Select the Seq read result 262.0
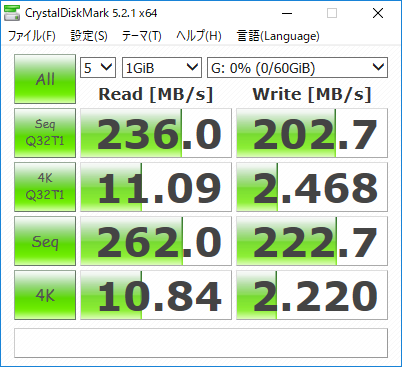Screen dimensions: 402x368 (x=156, y=241)
